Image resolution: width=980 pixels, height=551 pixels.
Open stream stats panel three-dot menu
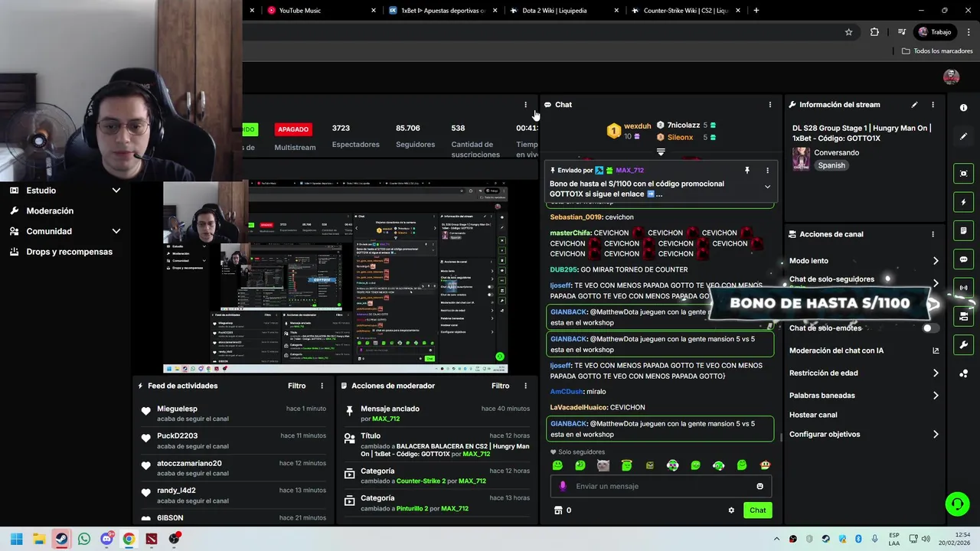tap(525, 105)
